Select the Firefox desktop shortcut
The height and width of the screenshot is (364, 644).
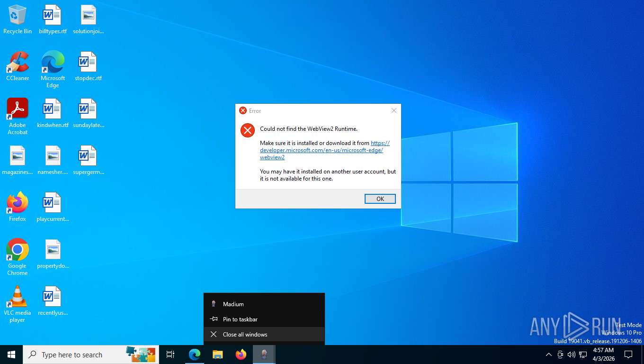point(18,207)
